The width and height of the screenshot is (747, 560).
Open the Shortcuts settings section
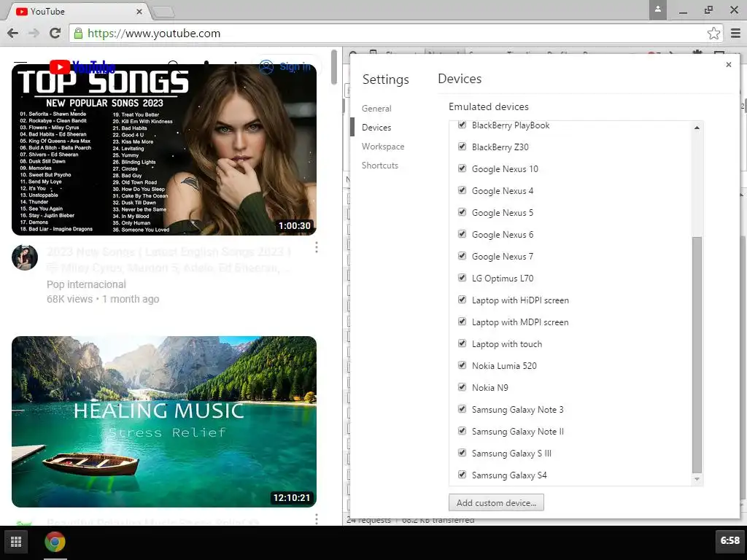click(x=379, y=166)
